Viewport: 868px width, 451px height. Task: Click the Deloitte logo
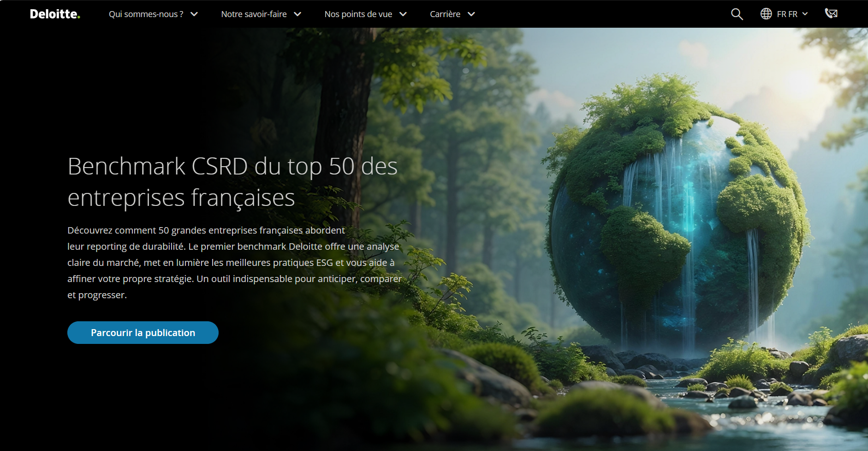coord(54,14)
